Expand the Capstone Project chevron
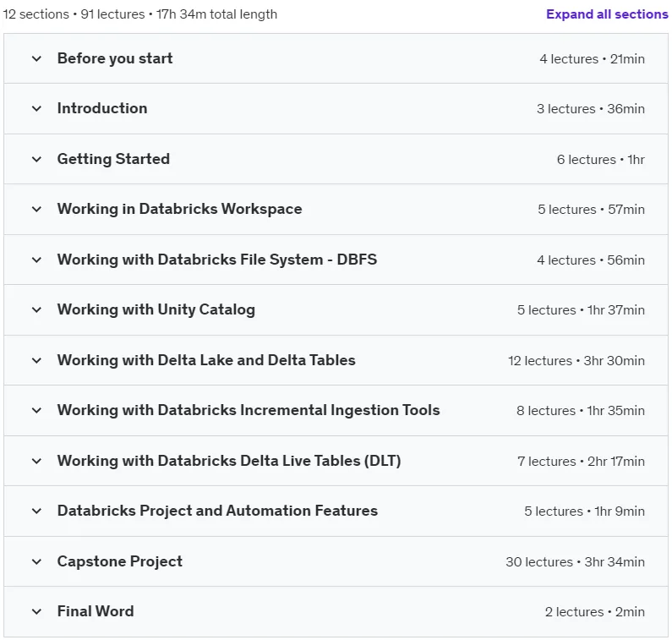 pyautogui.click(x=37, y=562)
